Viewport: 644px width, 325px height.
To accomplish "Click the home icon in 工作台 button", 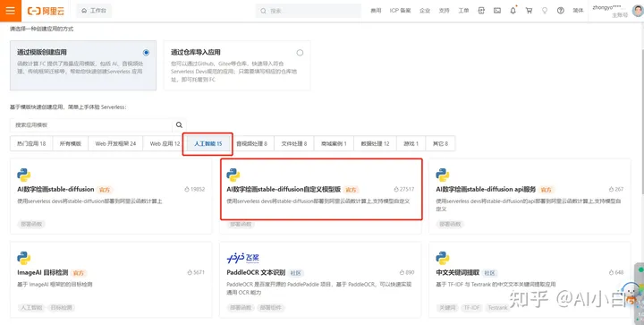I will tap(84, 11).
